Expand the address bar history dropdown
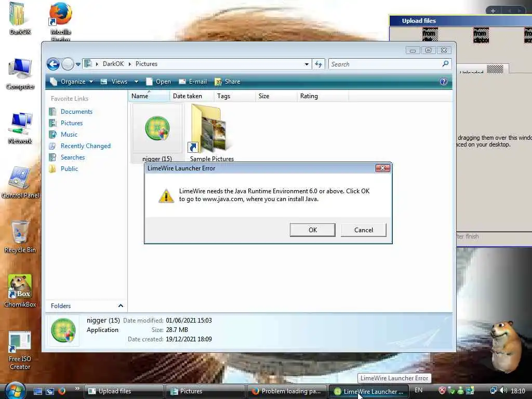This screenshot has height=399, width=532. pos(307,64)
